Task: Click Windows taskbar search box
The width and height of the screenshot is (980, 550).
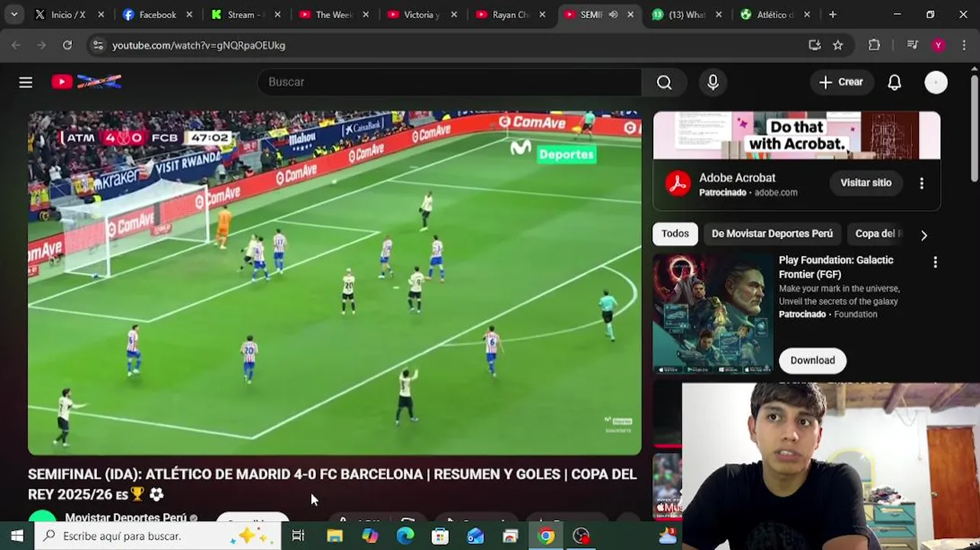Action: point(157,536)
